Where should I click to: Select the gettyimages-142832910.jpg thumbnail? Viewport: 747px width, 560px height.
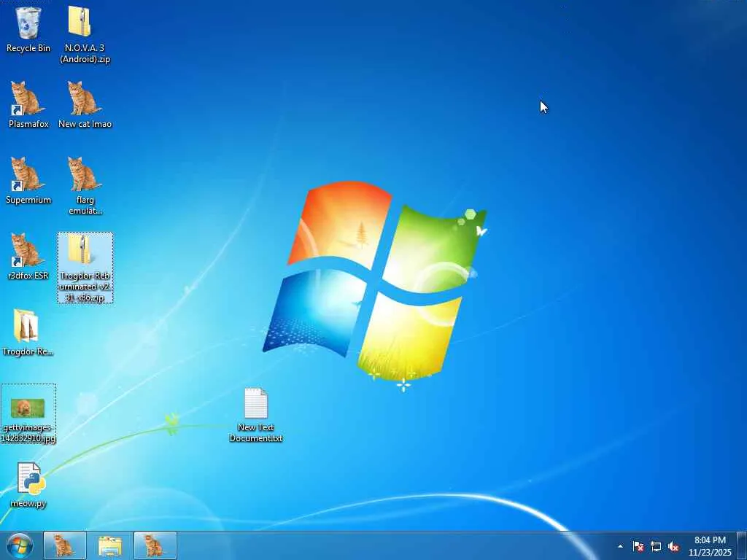coord(28,414)
